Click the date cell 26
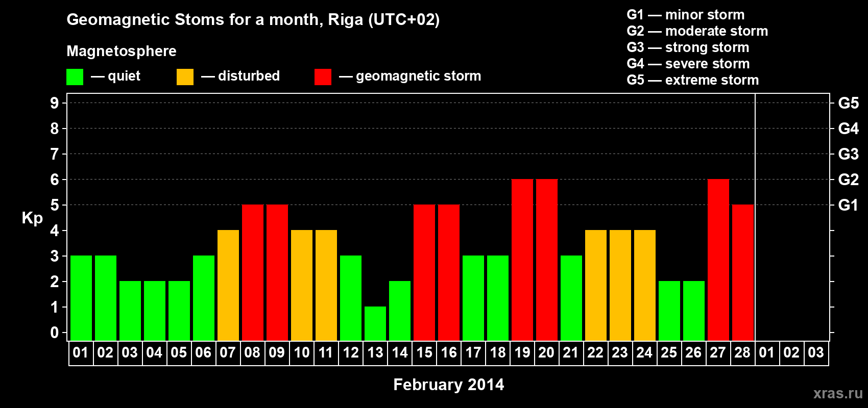The image size is (868, 408). (694, 353)
